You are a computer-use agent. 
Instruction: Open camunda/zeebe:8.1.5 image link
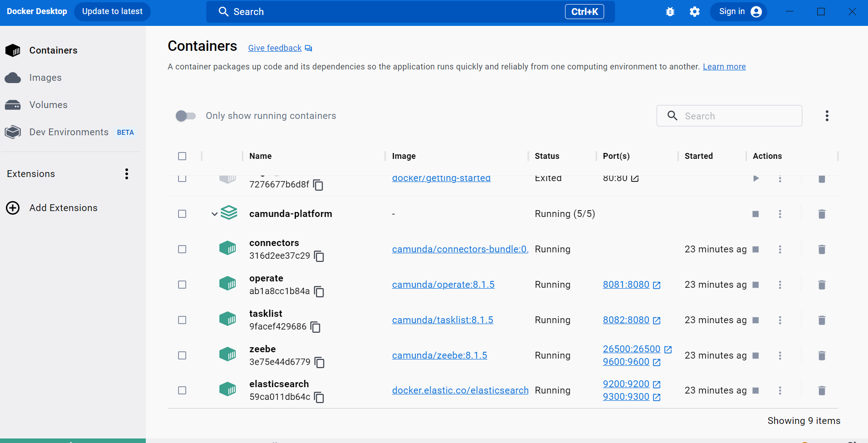point(440,355)
